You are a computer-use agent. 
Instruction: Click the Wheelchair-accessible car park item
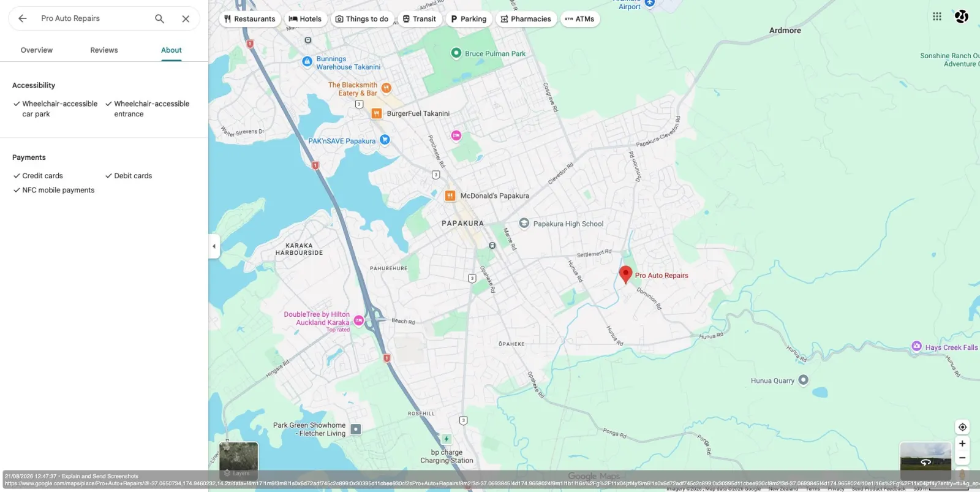pos(56,109)
